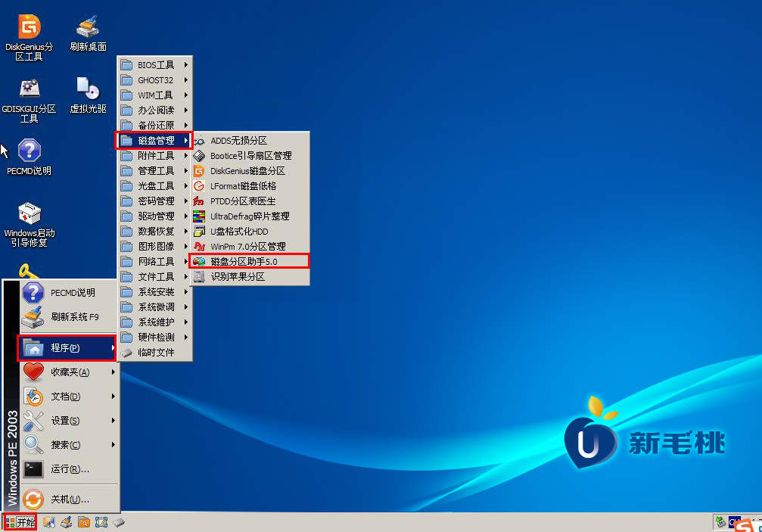Expand the WIM工具 program folder
Viewport: 762px width, 532px height.
155,95
